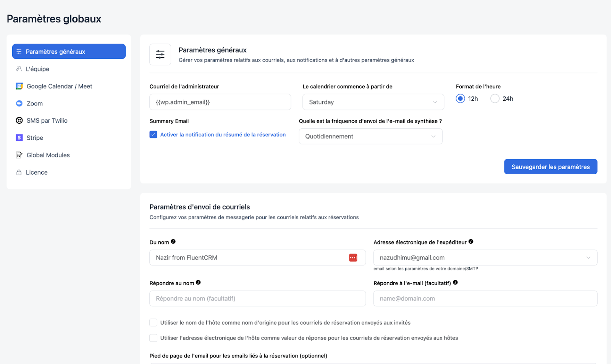The width and height of the screenshot is (611, 364).
Task: Expand the Quotidiennement frequency dropdown
Action: click(370, 136)
